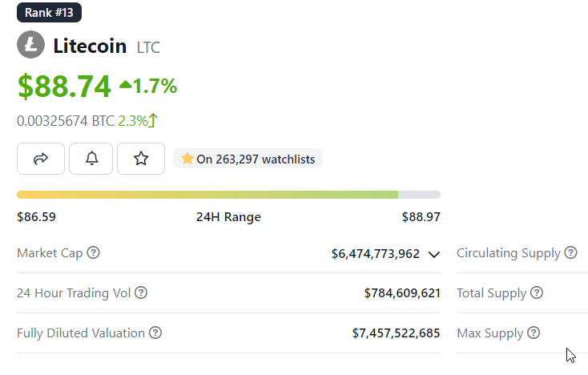Image resolution: width=588 pixels, height=375 pixels.
Task: Click the yellow star in watchlists badge
Action: [187, 159]
